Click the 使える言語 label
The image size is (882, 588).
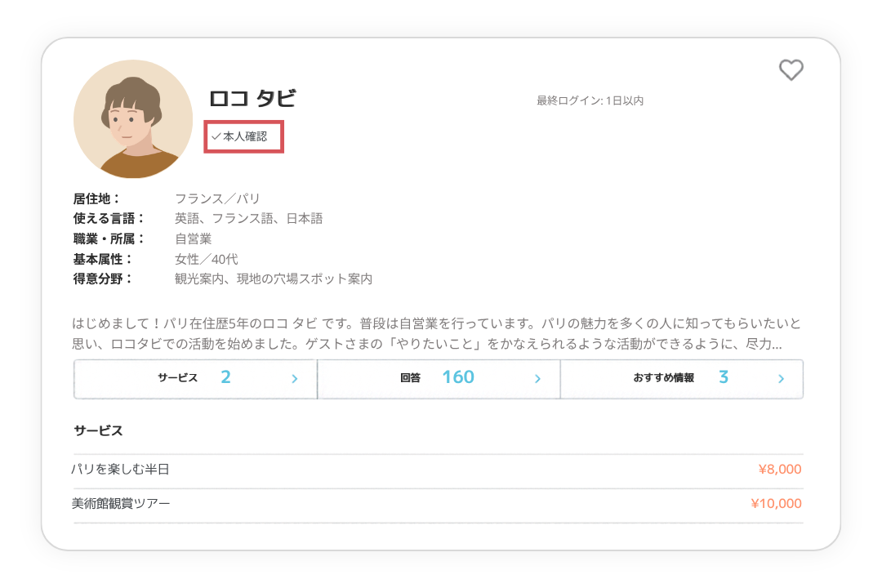109,218
